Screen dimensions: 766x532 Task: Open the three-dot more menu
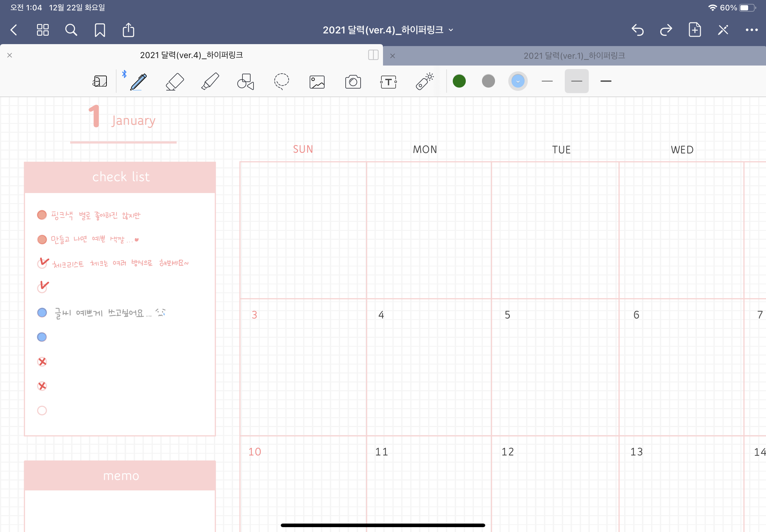pyautogui.click(x=752, y=30)
